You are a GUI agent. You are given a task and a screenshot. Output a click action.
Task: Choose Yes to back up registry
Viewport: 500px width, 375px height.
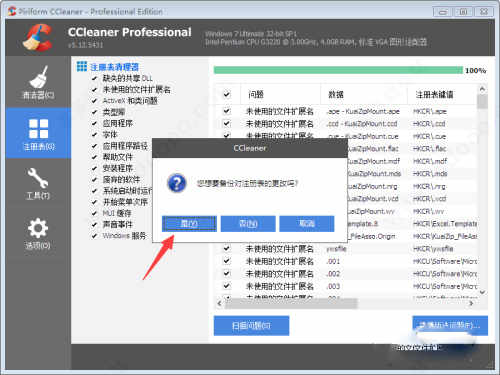(x=189, y=224)
